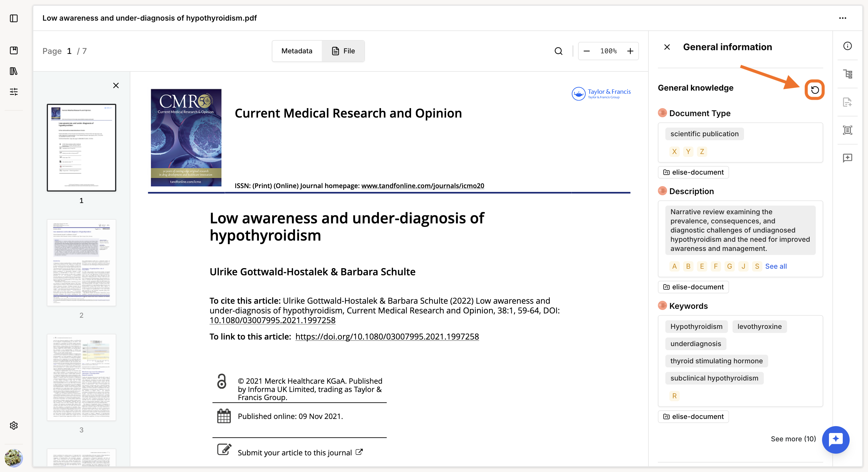Open the settings gear icon
This screenshot has height=472, width=868.
pos(14,426)
